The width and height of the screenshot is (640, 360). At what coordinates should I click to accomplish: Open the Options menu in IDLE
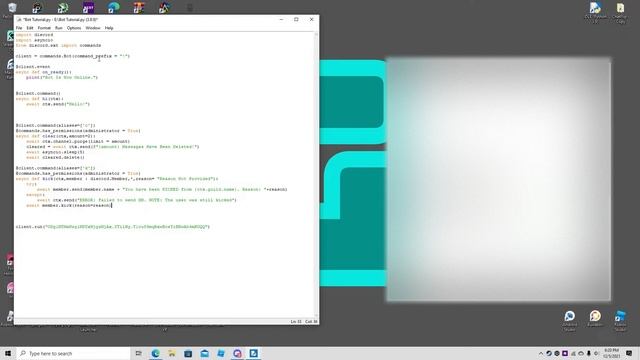point(74,28)
